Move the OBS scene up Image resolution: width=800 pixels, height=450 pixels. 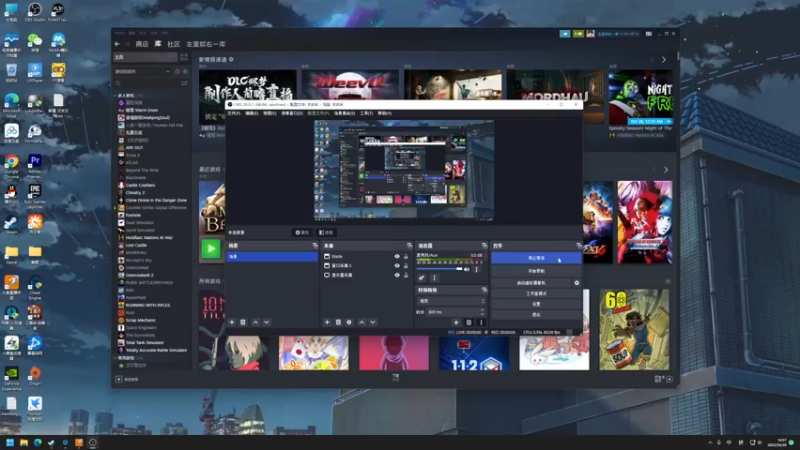click(256, 322)
